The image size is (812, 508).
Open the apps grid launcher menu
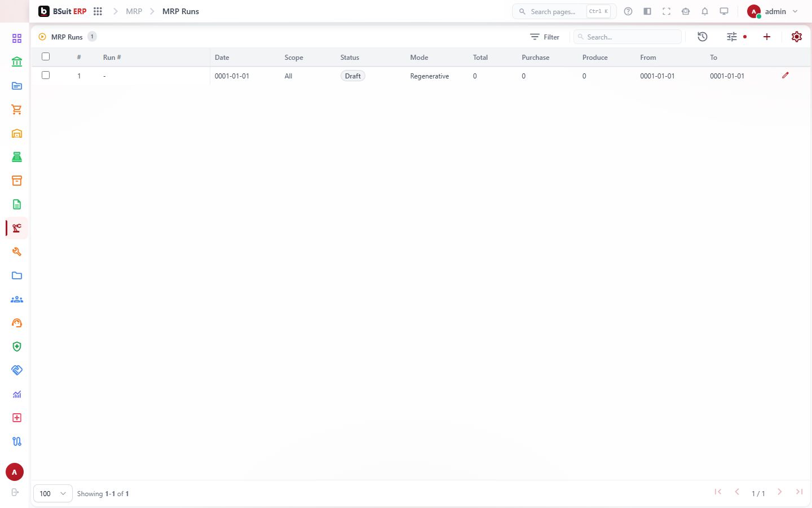tap(98, 11)
